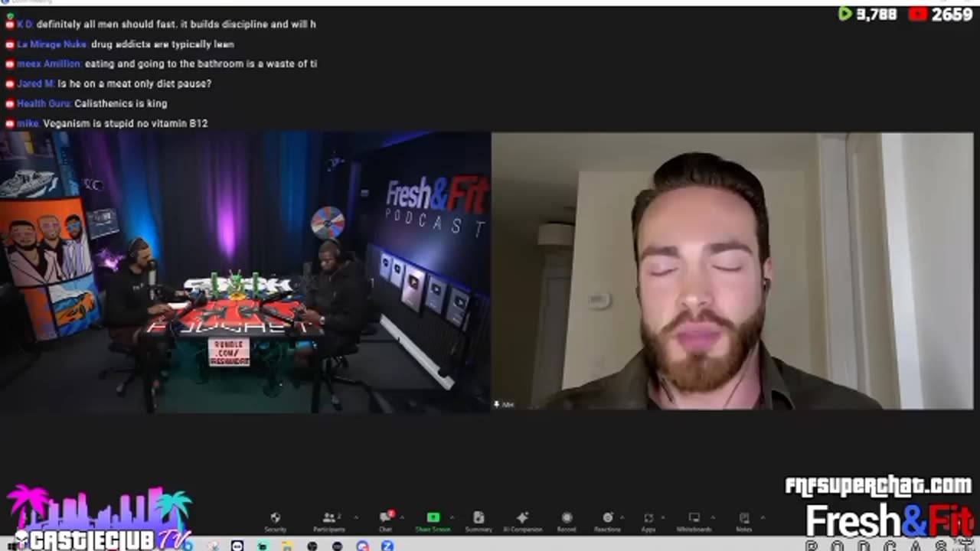
Task: Select the studio podcast video tile
Action: pyautogui.click(x=245, y=272)
